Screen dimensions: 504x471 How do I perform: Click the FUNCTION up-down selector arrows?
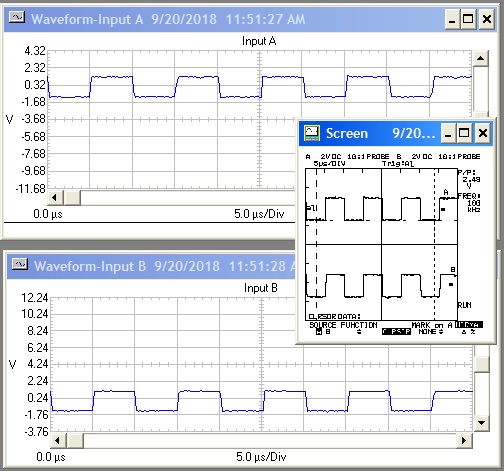click(359, 332)
